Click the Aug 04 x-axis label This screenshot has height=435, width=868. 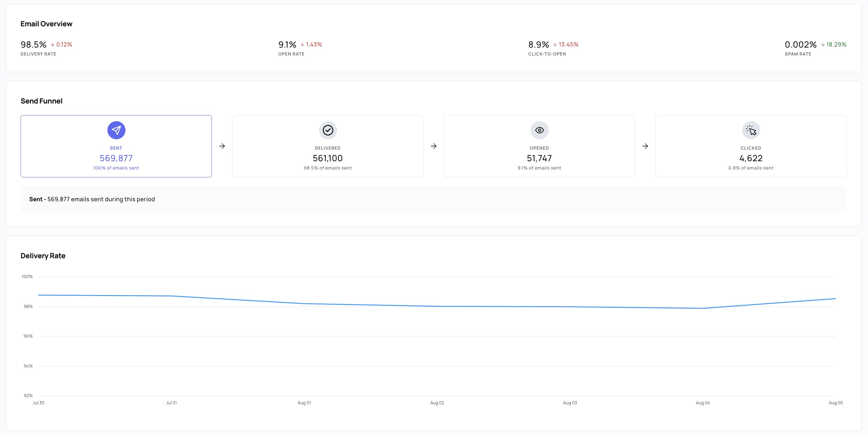click(x=703, y=403)
